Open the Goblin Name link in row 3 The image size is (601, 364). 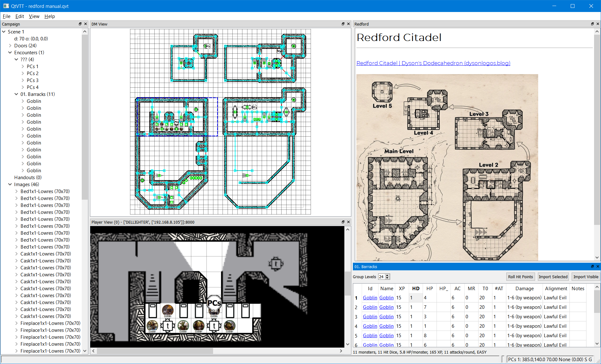click(386, 317)
